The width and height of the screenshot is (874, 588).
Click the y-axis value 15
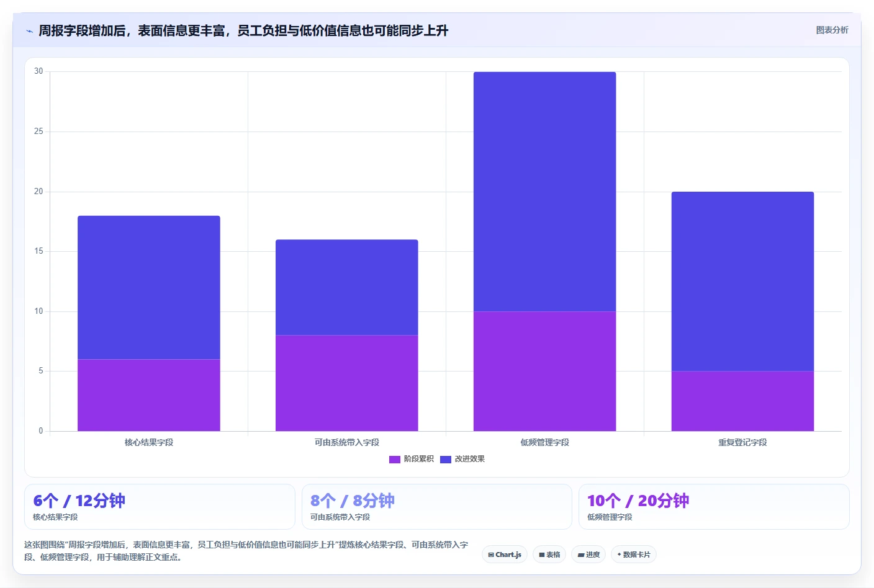click(38, 251)
